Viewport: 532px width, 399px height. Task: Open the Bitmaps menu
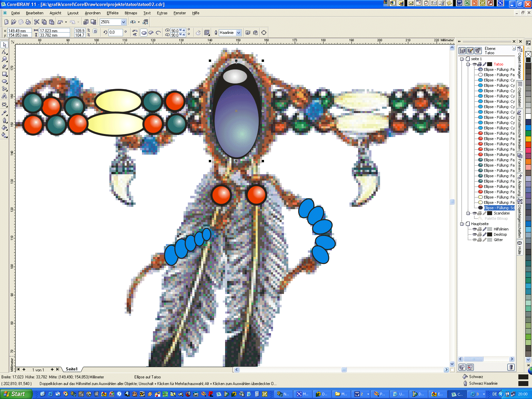pyautogui.click(x=131, y=13)
